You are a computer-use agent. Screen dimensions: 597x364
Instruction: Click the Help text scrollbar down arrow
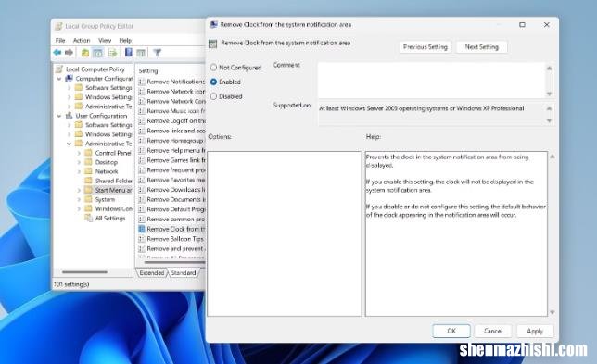click(x=553, y=312)
